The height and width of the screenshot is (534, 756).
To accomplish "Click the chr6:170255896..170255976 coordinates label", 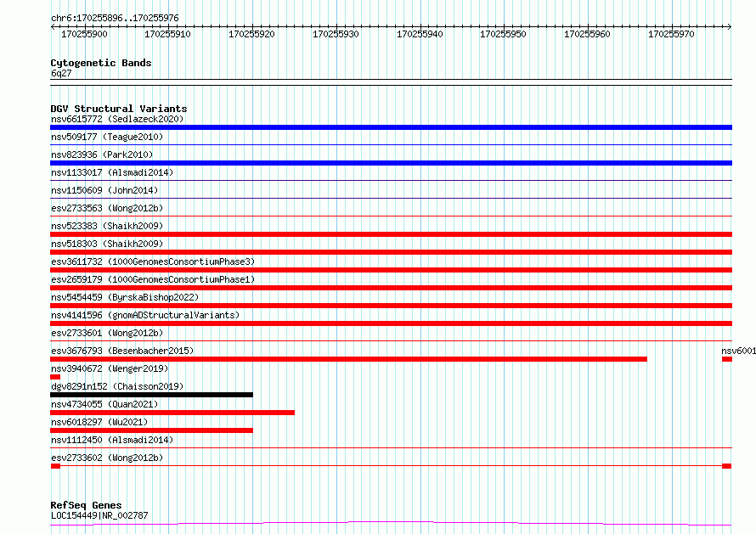I will coord(115,19).
